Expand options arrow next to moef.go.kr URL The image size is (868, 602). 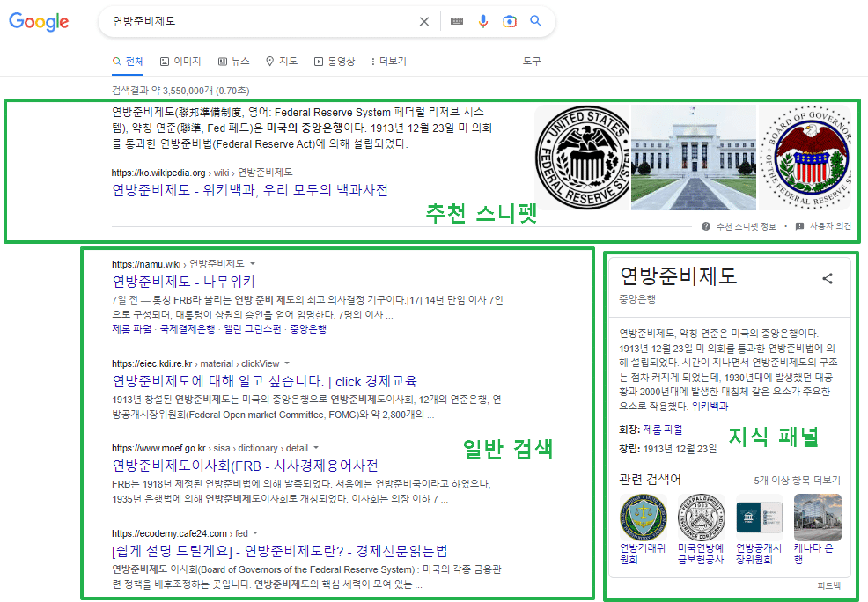(x=315, y=448)
